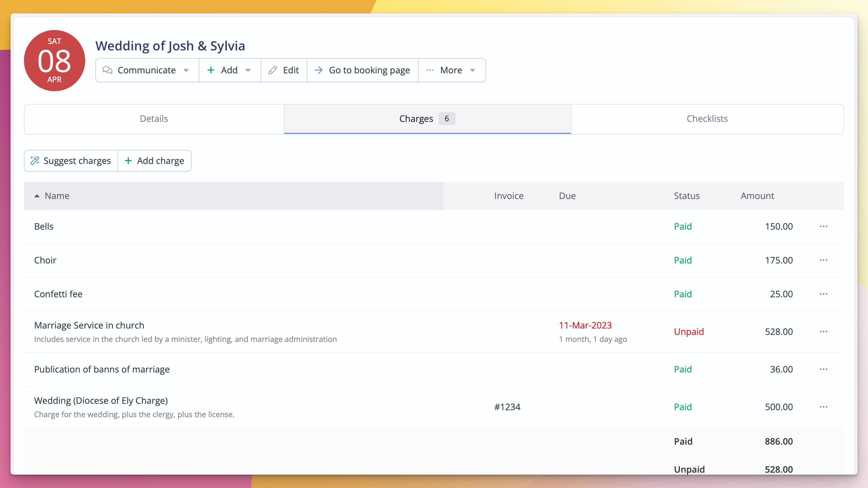Click Paid status on Publication of banns row
Screen dimensions: 868x488
click(683, 369)
